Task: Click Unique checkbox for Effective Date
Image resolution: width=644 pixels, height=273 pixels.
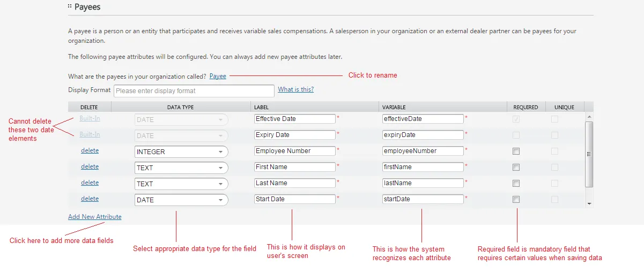Action: pos(554,119)
